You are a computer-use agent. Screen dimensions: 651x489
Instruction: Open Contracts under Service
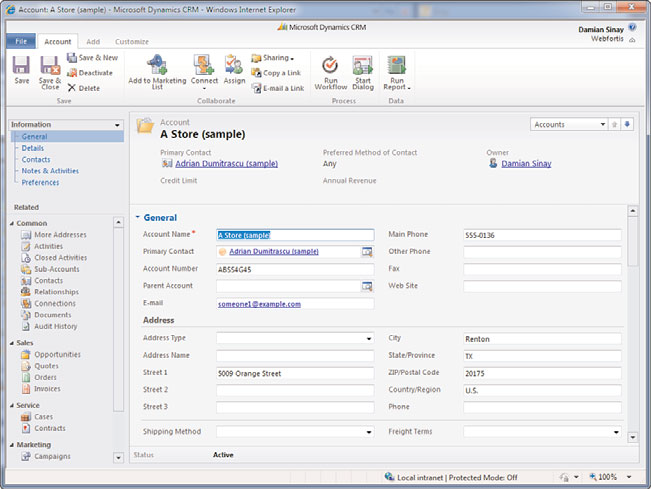[43, 428]
